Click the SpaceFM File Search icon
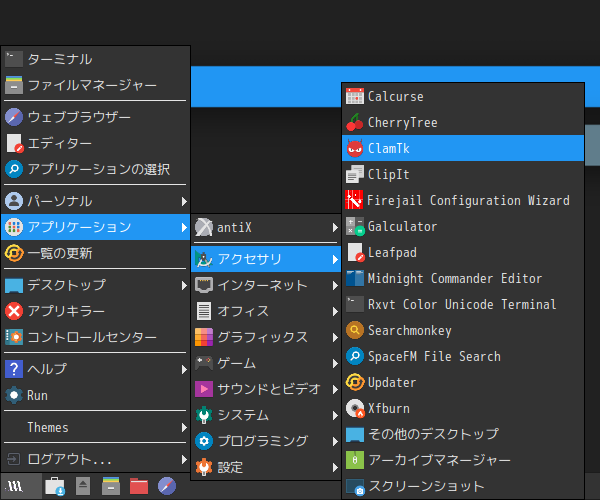Image resolution: width=600 pixels, height=500 pixels. [x=355, y=356]
